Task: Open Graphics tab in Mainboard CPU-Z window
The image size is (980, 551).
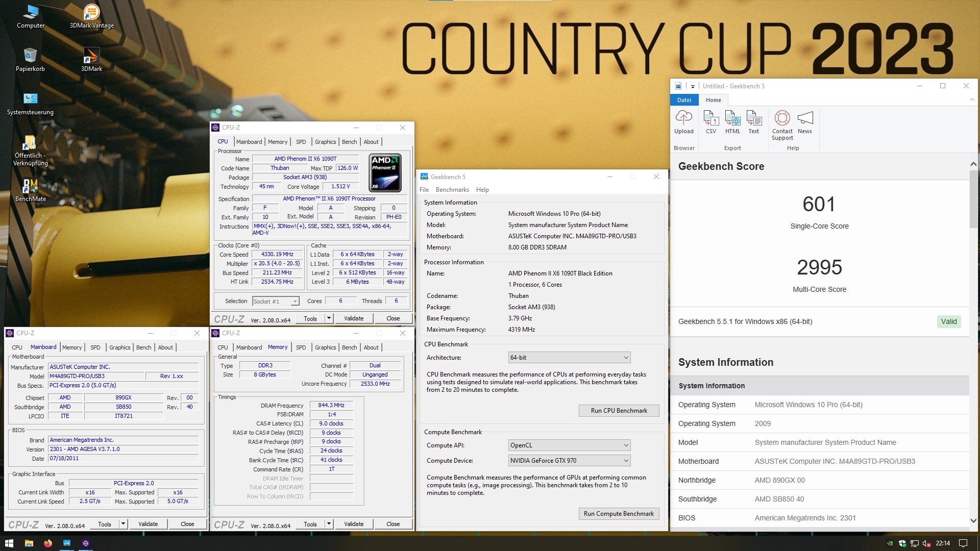Action: pyautogui.click(x=120, y=347)
